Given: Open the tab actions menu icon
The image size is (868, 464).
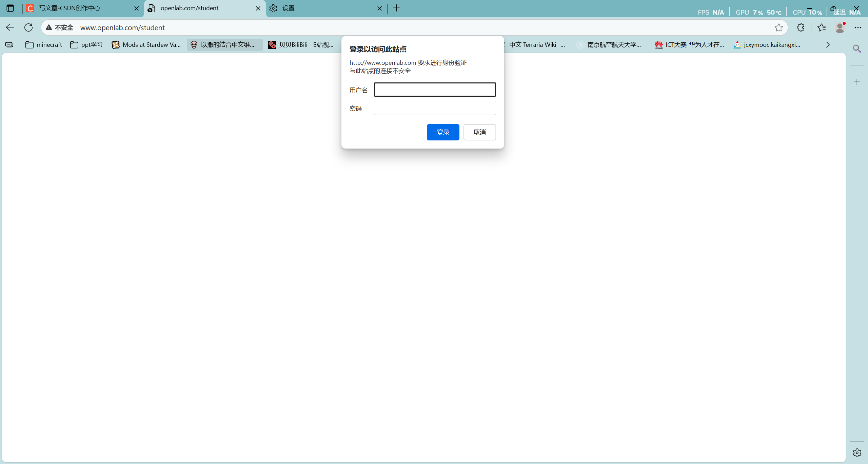Looking at the screenshot, I should pos(10,8).
